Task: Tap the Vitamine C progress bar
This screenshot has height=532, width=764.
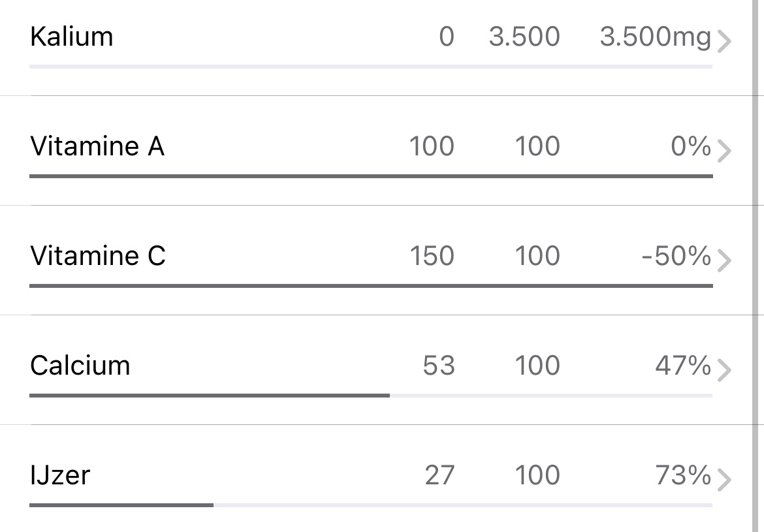Action: pos(370,286)
